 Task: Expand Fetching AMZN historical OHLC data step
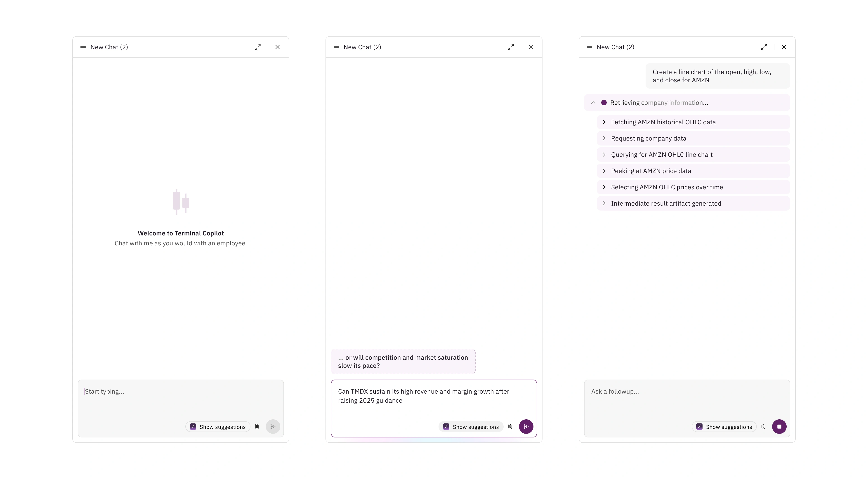click(x=604, y=122)
